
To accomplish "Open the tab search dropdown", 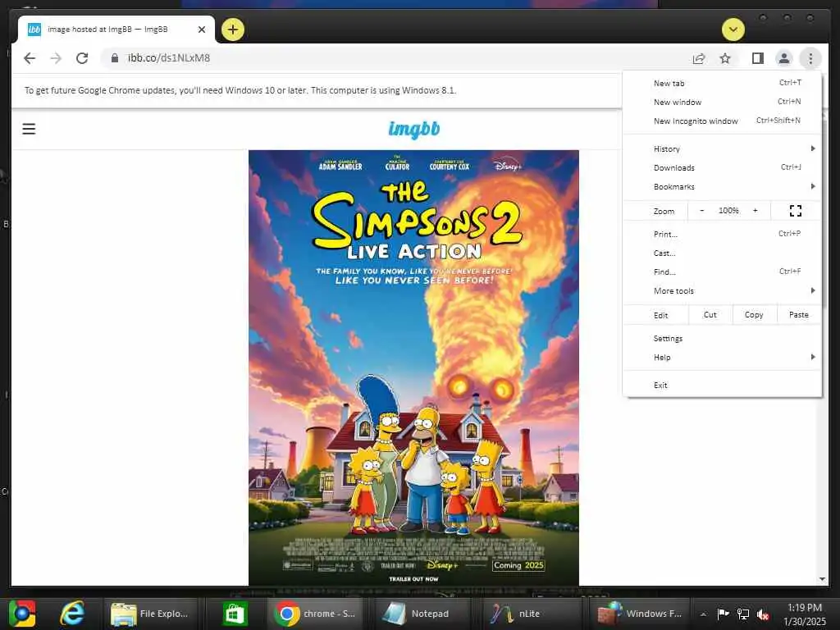I will 733,30.
